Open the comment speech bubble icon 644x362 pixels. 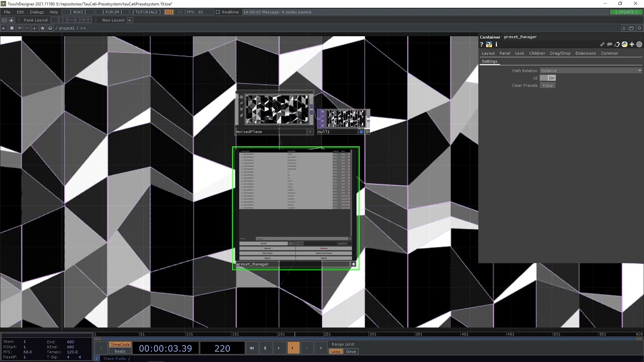(x=609, y=44)
